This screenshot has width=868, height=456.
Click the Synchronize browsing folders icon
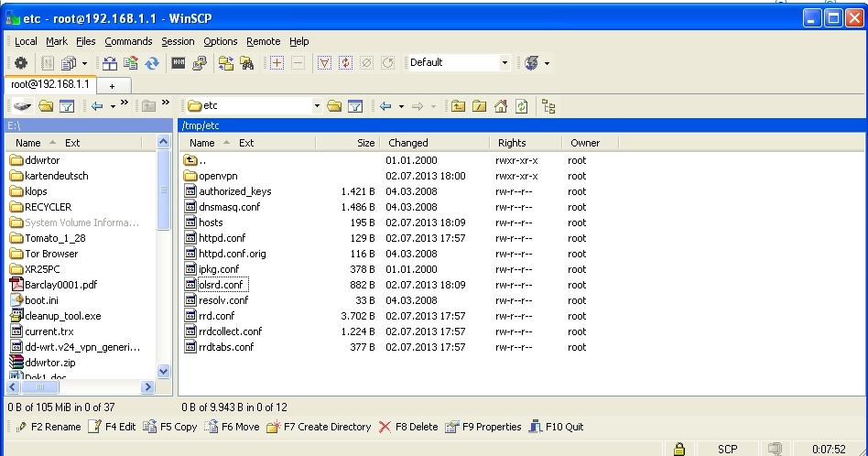(226, 63)
